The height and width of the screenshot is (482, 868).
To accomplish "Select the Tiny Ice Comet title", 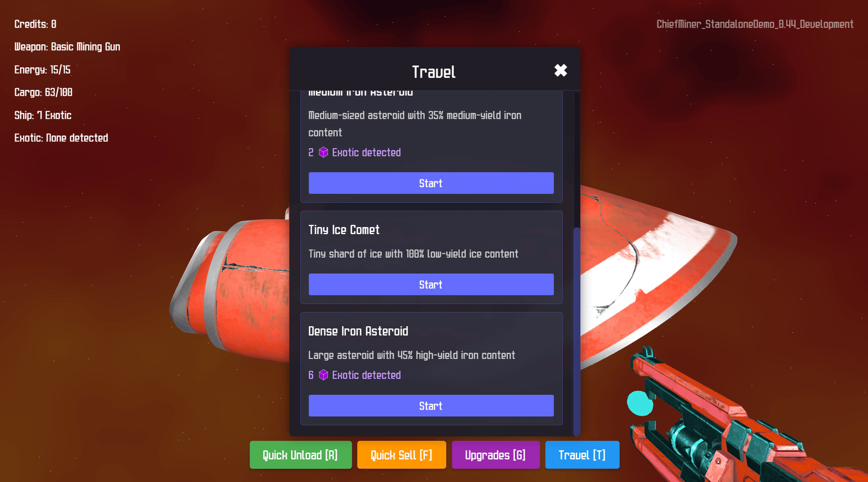I will tap(344, 230).
